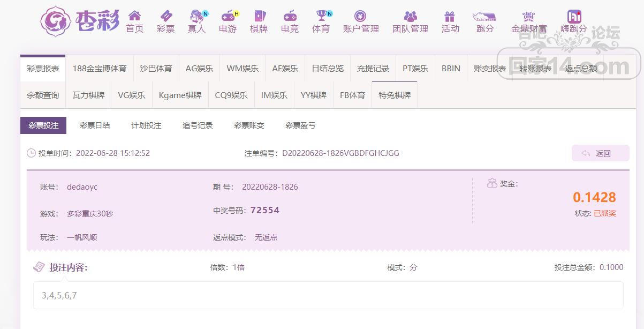The height and width of the screenshot is (329, 644).
Task: Click the 棋牌 playing cards icon
Action: coord(259,16)
